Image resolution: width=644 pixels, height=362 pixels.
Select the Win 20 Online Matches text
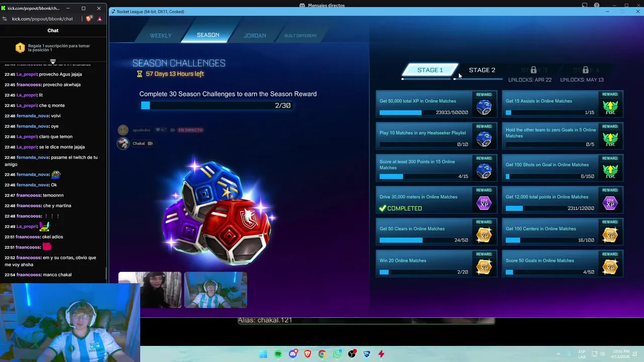click(x=403, y=260)
